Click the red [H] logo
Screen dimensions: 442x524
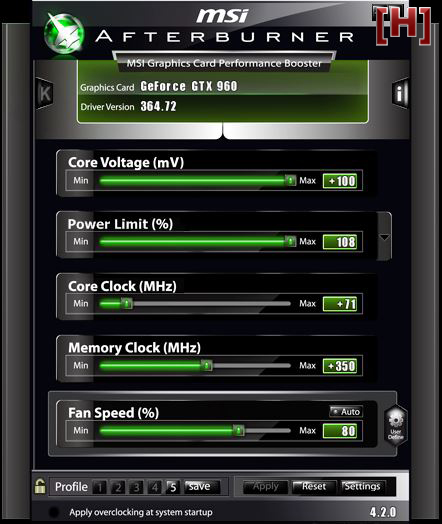(x=403, y=26)
